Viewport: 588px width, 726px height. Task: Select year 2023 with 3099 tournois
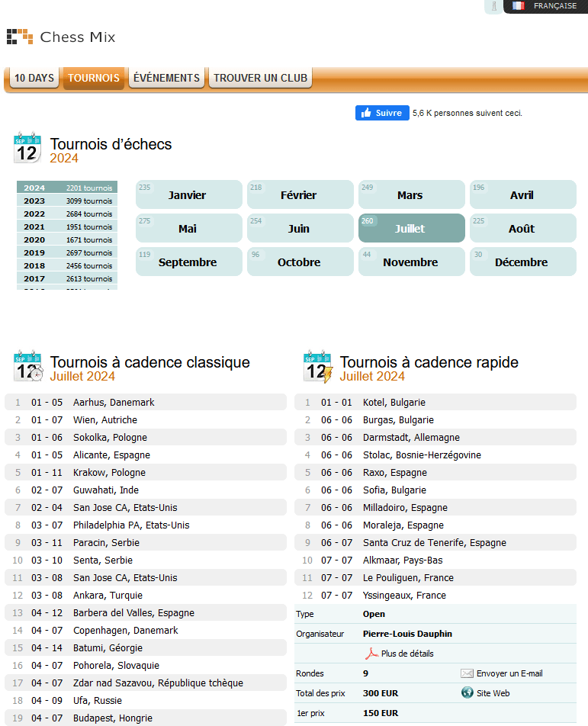pos(67,201)
